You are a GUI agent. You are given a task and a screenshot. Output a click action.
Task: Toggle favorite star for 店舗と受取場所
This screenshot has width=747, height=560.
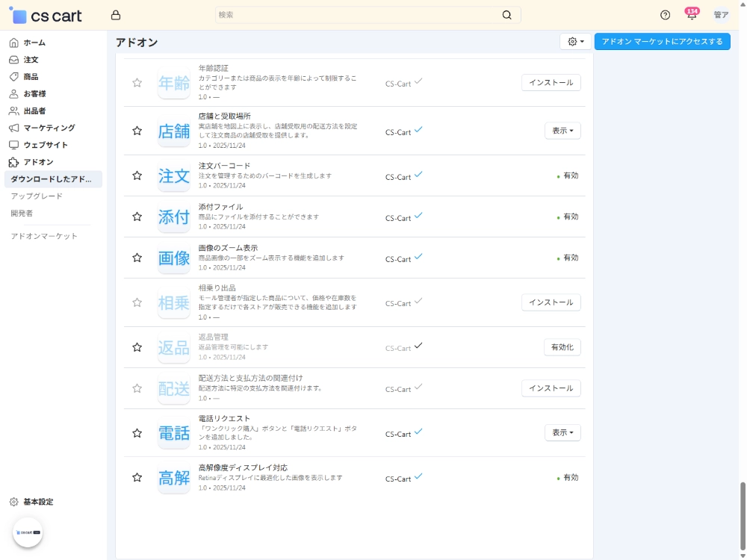click(x=137, y=131)
